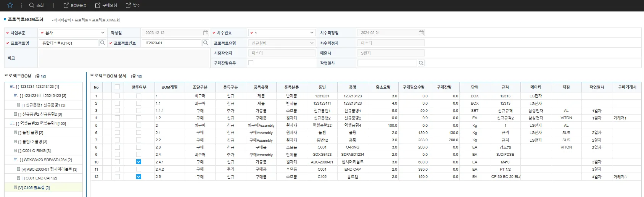644x197 pixels.
Task: Click cell CP-30-BC-20-BLA in 규격 column
Action: [x=505, y=177]
